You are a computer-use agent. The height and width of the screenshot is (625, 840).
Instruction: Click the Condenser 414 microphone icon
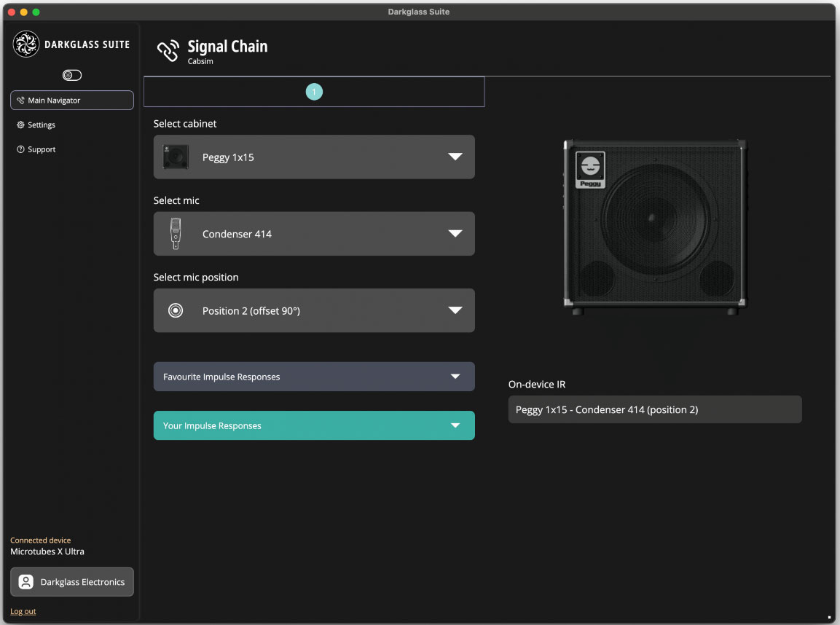[x=176, y=234]
